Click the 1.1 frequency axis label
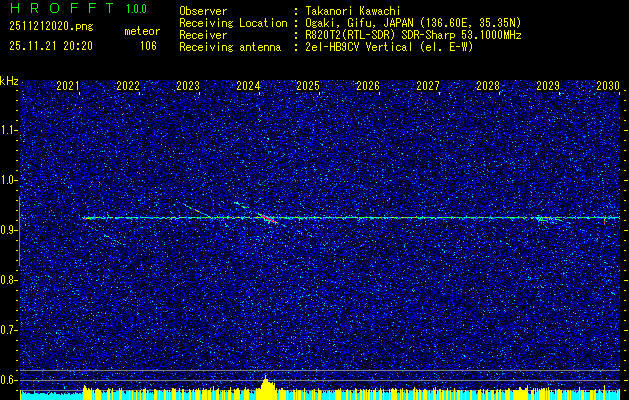629x400 pixels. (8, 130)
